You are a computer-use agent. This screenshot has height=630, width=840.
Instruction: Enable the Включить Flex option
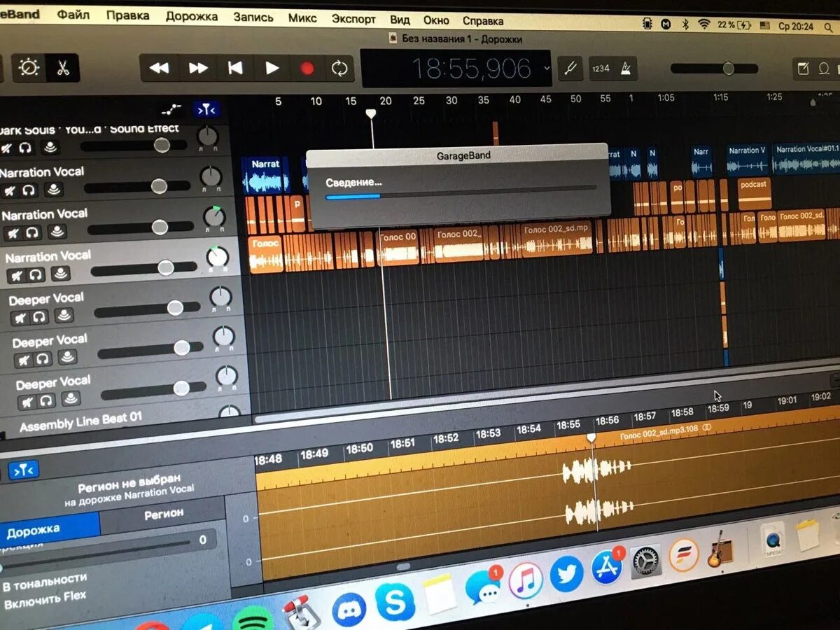(45, 599)
